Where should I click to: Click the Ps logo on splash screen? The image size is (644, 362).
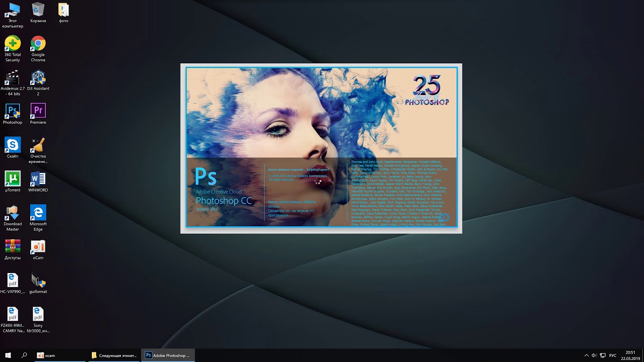(206, 176)
